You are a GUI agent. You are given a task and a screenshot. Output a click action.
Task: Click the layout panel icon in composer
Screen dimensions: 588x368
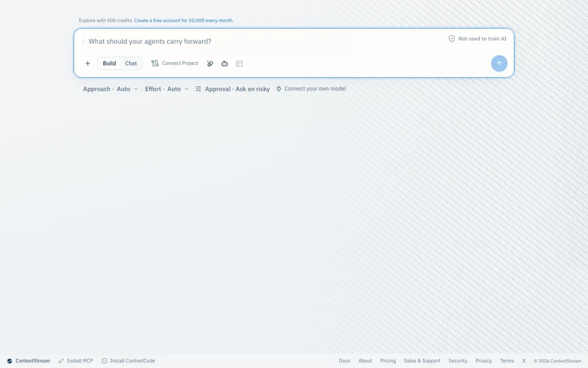(x=239, y=63)
